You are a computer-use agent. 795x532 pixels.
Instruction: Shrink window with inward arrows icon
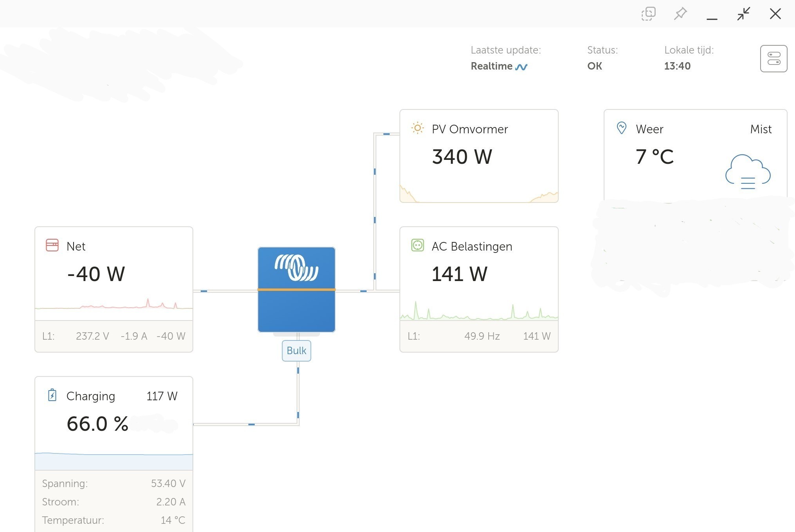[743, 14]
